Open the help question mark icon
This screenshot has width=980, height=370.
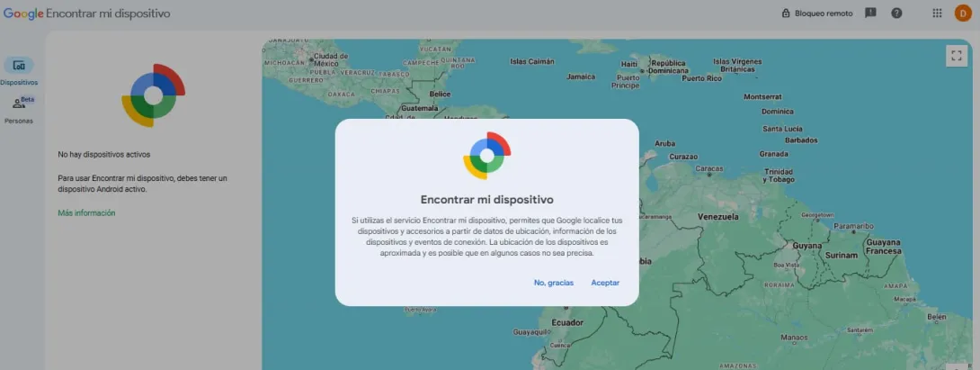tap(896, 13)
